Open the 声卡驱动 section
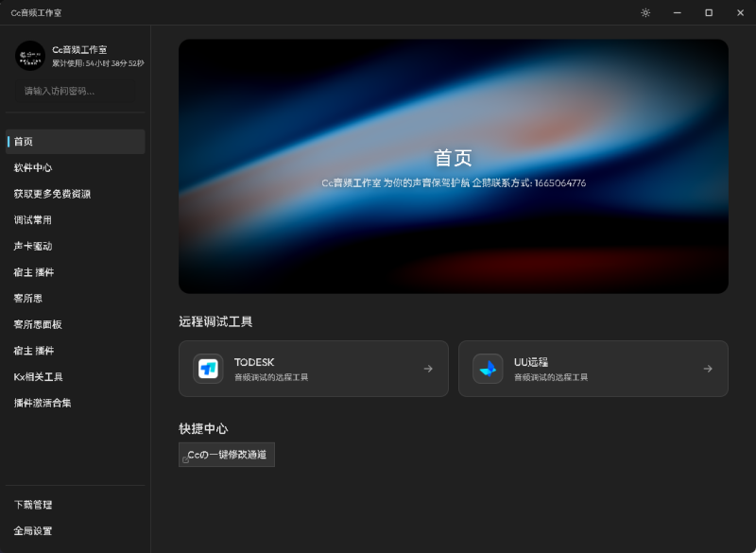This screenshot has width=756, height=553. click(76, 246)
